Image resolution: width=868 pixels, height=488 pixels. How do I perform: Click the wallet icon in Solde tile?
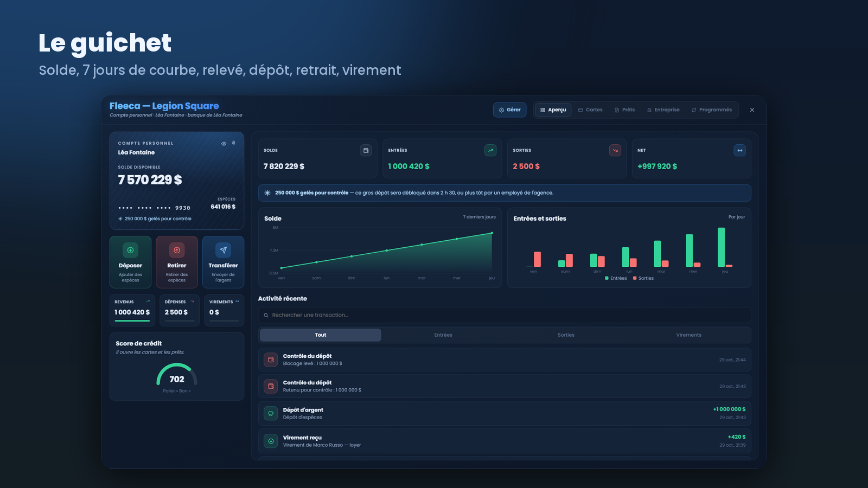366,150
